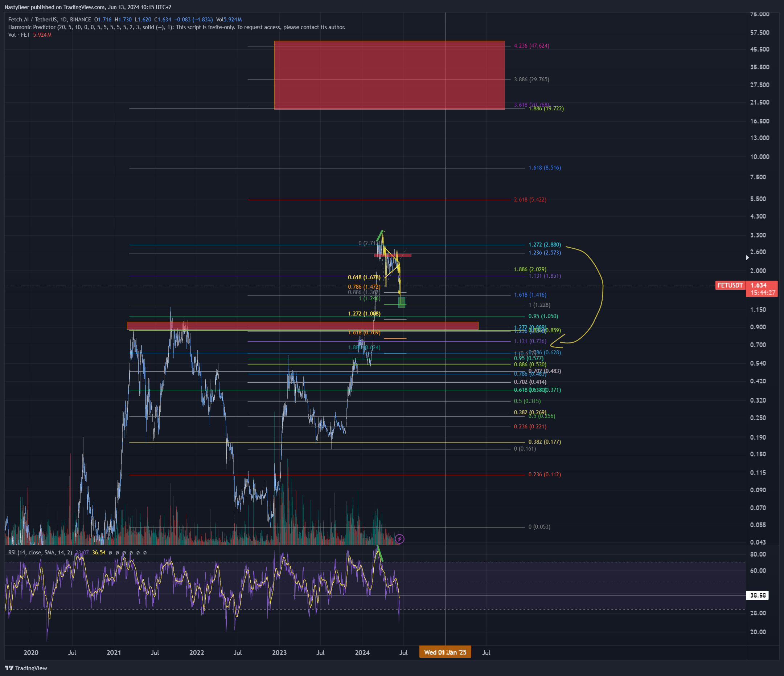Click the 1.886 (2.029) Fibonacci label

(530, 270)
